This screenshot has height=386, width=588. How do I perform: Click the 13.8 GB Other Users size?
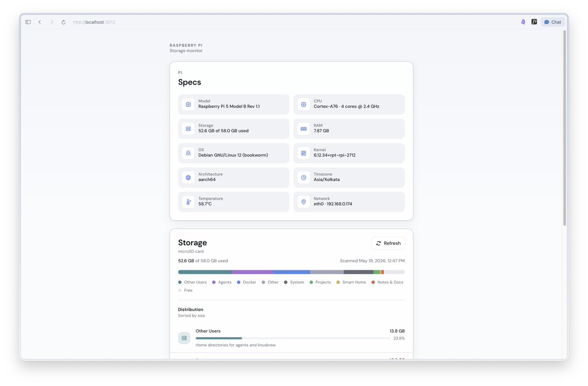(x=397, y=331)
